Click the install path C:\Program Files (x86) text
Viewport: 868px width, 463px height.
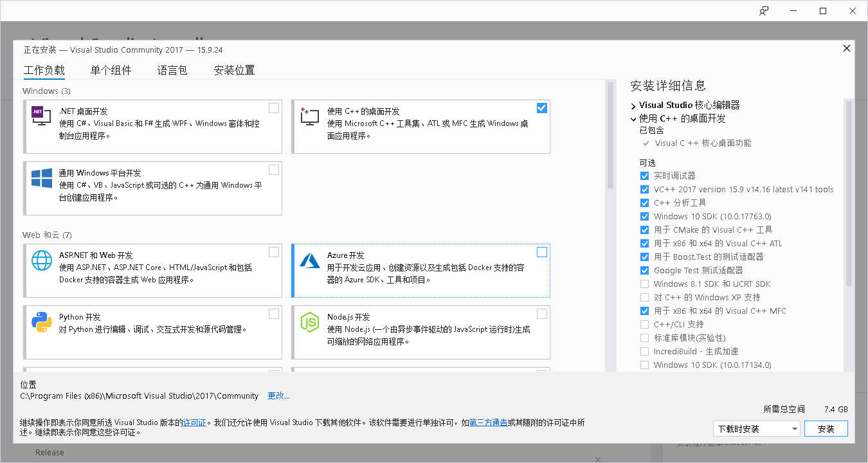point(140,395)
